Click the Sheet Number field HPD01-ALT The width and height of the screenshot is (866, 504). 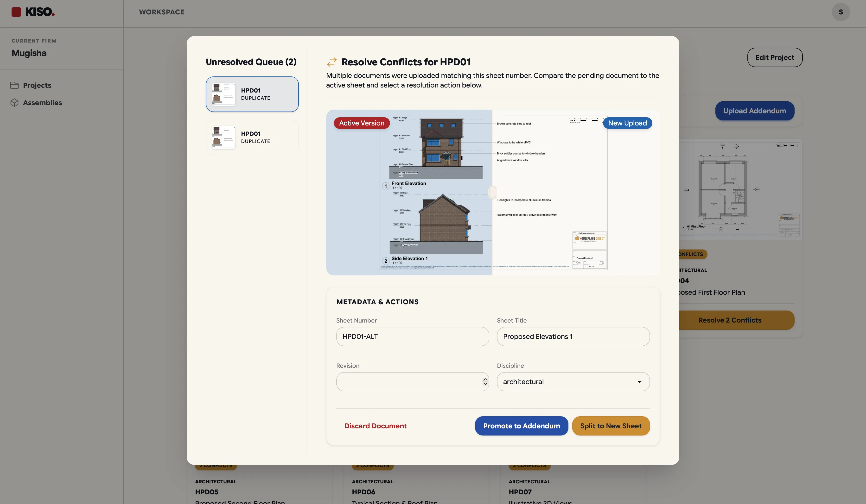[x=412, y=336]
